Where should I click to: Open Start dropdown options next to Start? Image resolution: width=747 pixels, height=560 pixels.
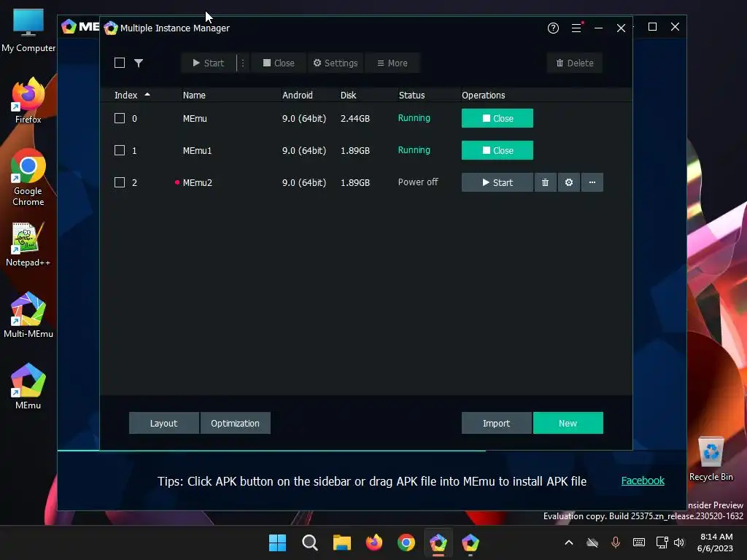pyautogui.click(x=243, y=63)
